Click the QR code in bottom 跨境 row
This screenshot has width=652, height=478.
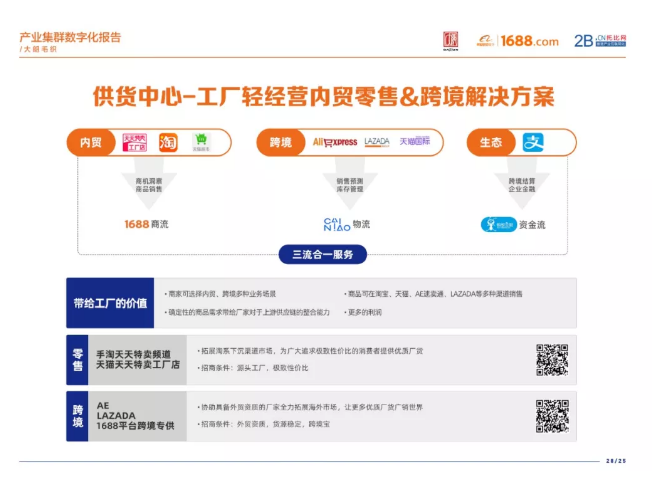552,415
